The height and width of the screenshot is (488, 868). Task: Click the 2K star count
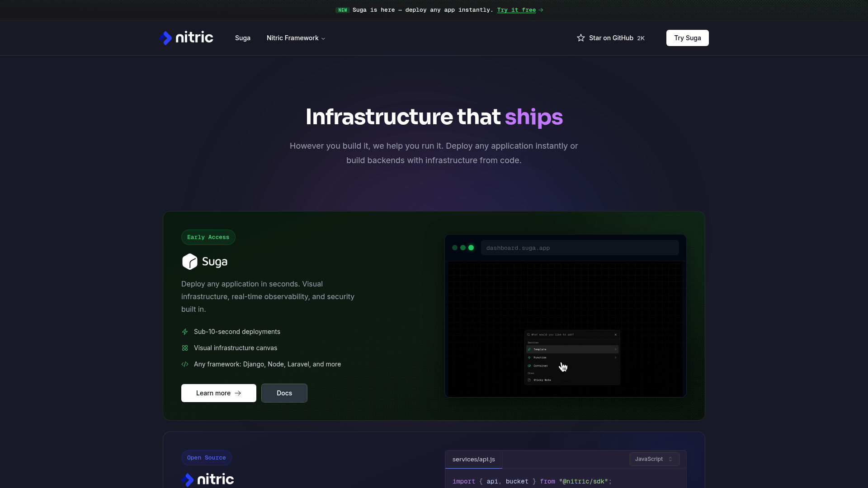click(641, 38)
